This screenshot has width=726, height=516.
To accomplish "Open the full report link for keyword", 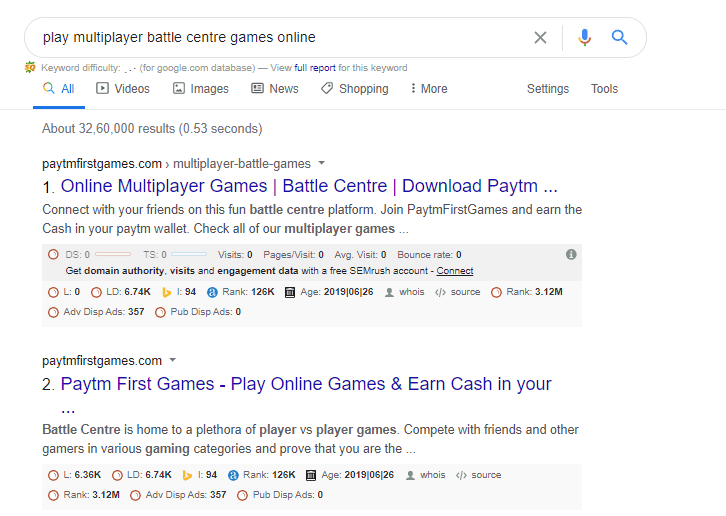I will point(315,68).
